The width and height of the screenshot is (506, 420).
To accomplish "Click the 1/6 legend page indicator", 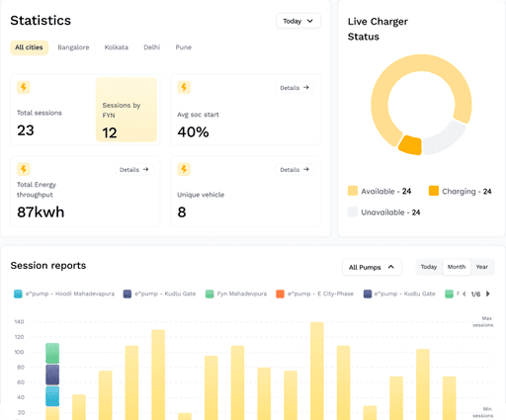I will (475, 294).
